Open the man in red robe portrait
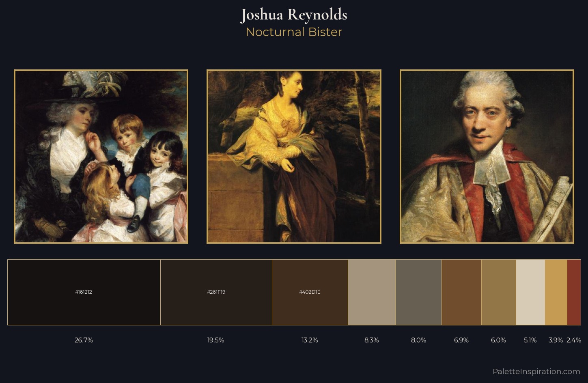 (487, 157)
